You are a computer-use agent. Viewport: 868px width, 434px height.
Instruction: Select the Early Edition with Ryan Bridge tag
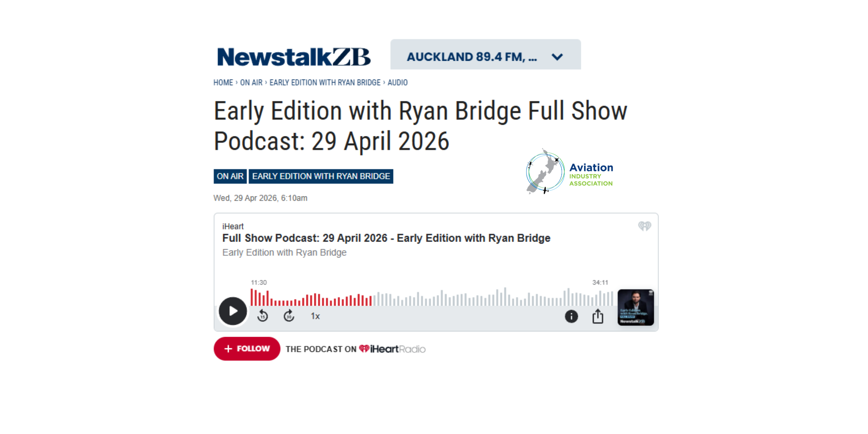321,176
